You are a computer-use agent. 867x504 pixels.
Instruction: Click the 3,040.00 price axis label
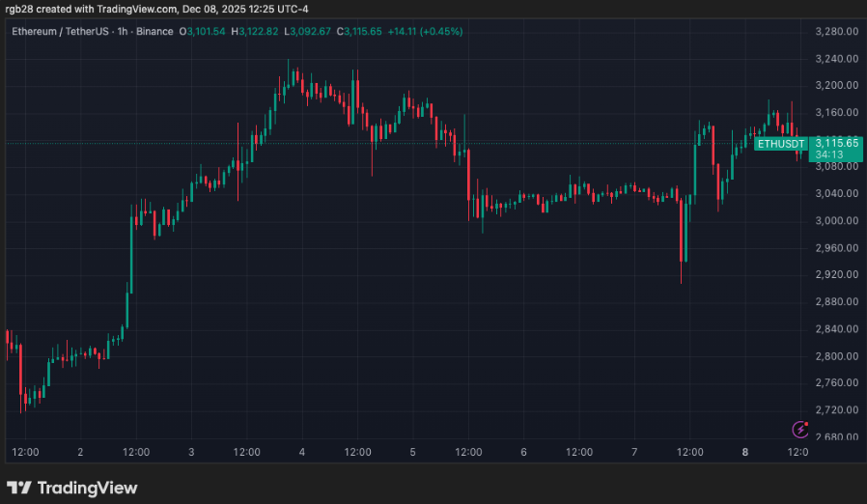point(837,194)
